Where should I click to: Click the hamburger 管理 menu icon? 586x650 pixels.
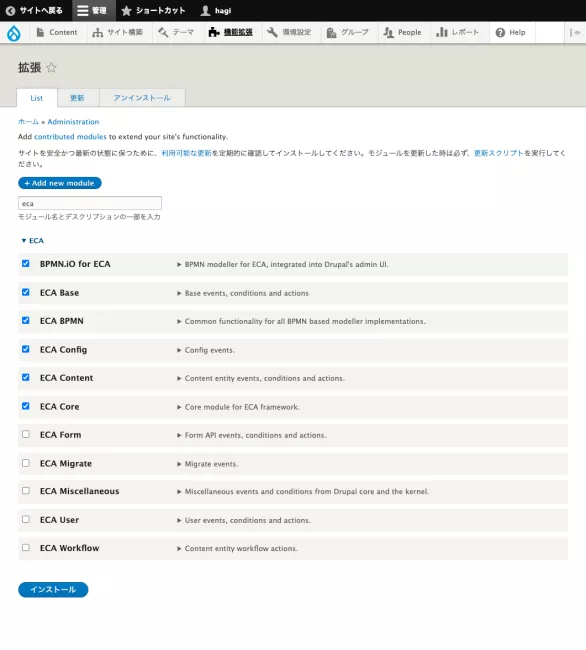click(x=83, y=11)
